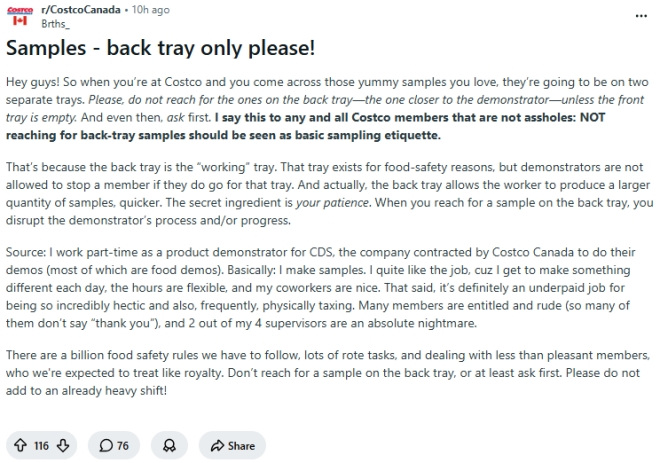Viewport: 660px width, 463px height.
Task: Give an award using the award icon
Action: pos(169,445)
